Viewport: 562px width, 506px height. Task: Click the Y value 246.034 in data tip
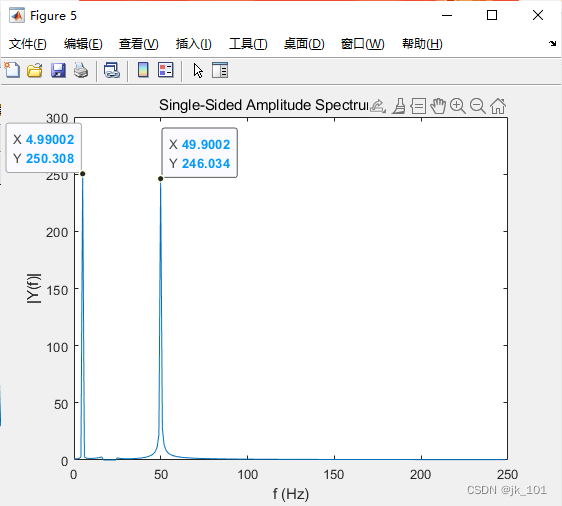point(206,163)
